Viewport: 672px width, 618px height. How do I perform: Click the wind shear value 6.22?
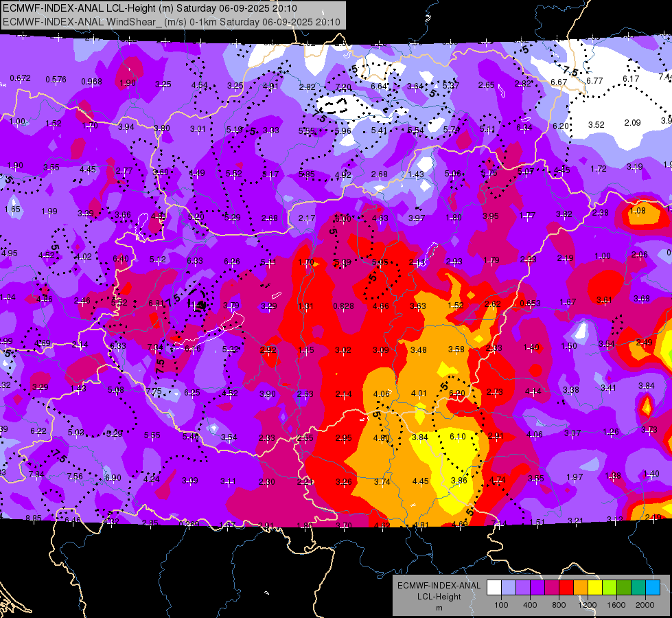tap(38, 431)
